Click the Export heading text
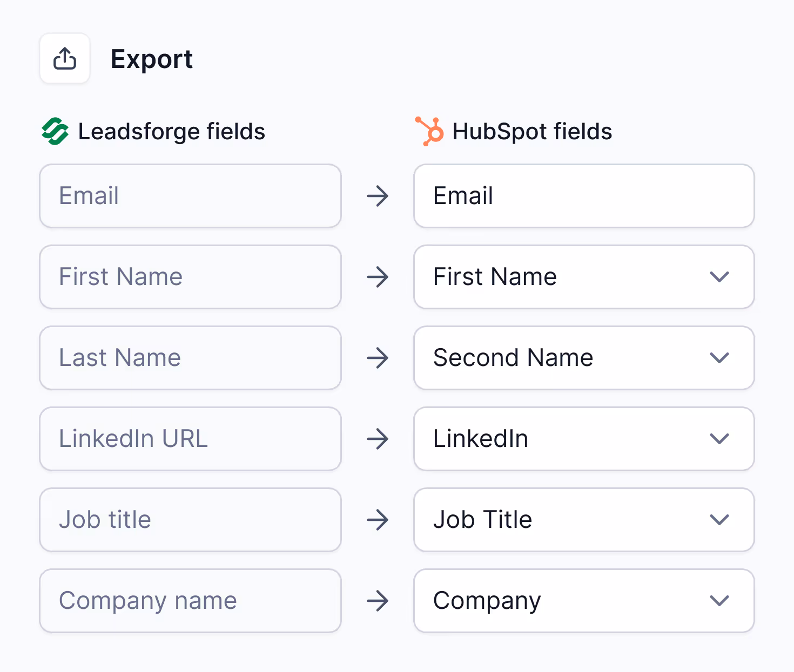This screenshot has width=794, height=672. [152, 59]
